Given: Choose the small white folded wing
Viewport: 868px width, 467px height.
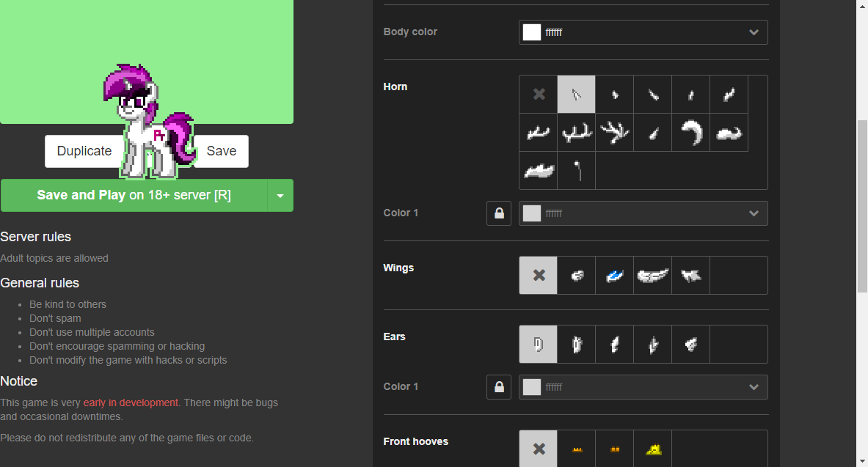Looking at the screenshot, I should coord(576,275).
